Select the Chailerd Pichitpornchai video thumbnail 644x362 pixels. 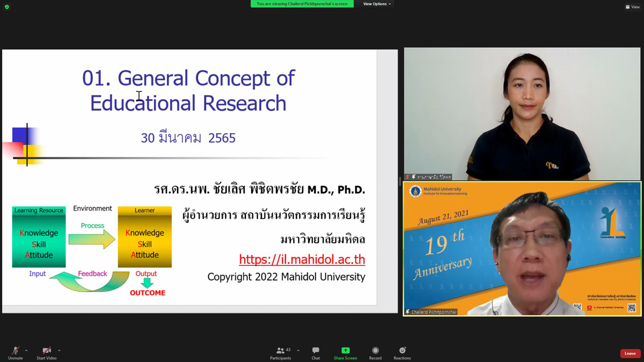tap(522, 249)
